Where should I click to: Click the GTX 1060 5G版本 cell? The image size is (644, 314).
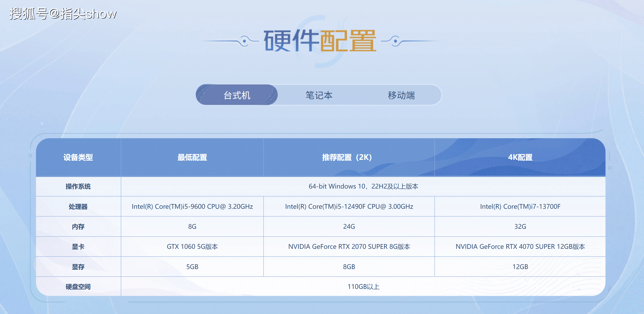tap(192, 247)
